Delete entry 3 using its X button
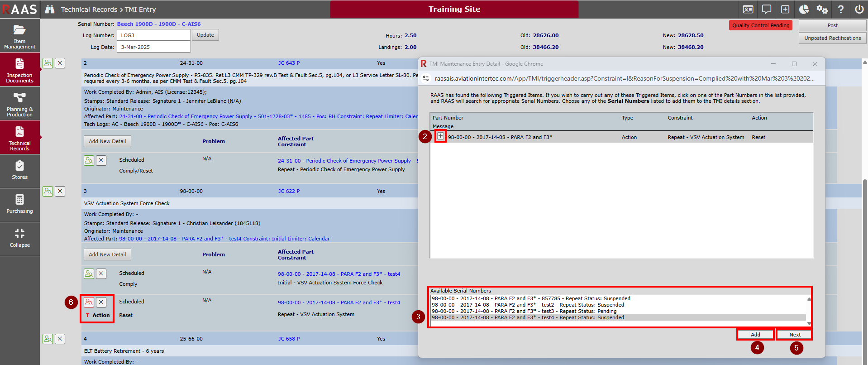The height and width of the screenshot is (365, 868). coord(60,191)
